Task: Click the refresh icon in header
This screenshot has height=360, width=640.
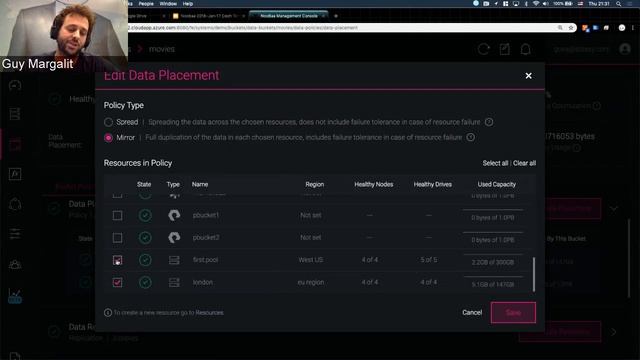Action: click(484, 49)
